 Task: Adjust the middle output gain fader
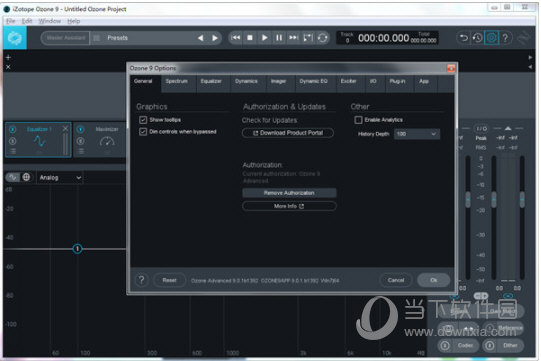(x=494, y=199)
